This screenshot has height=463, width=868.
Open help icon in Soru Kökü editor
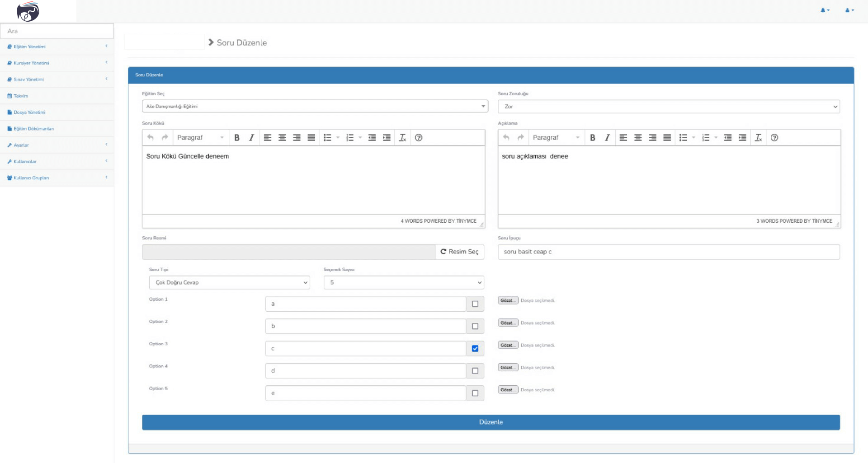[x=419, y=138]
